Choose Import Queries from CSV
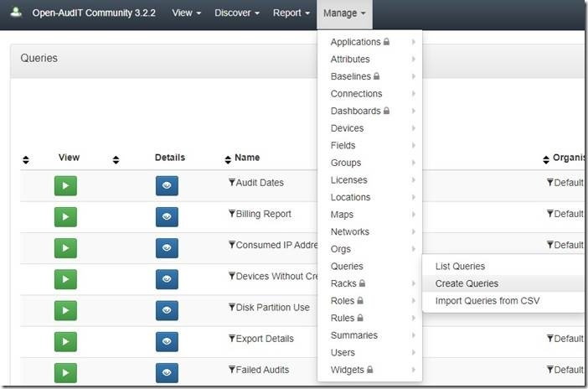588x389 pixels. tap(487, 301)
